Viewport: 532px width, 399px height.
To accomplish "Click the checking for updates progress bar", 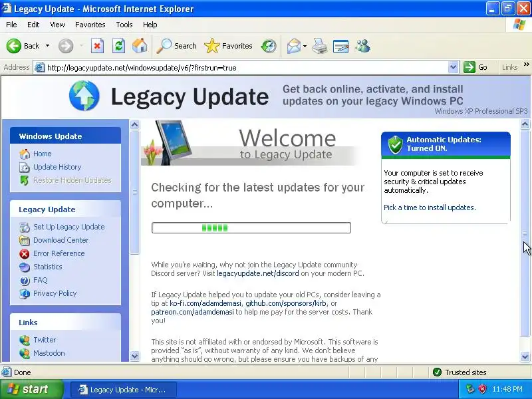I will click(251, 227).
